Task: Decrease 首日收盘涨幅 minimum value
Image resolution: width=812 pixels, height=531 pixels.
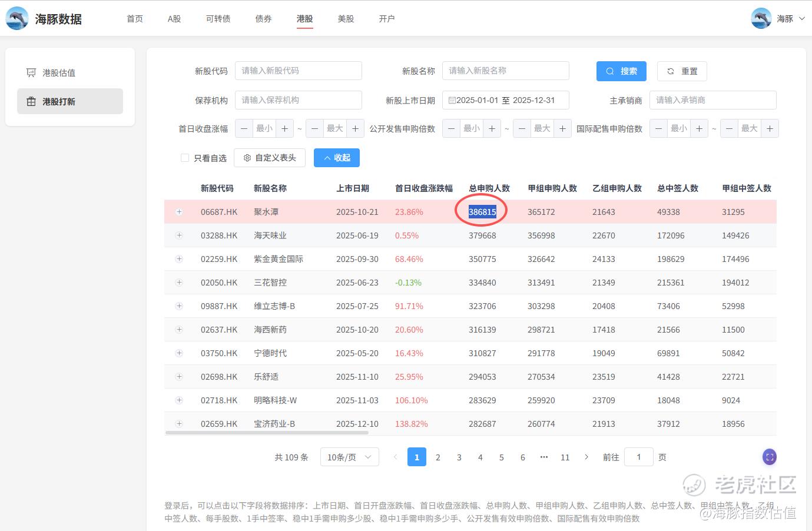Action: coord(244,128)
